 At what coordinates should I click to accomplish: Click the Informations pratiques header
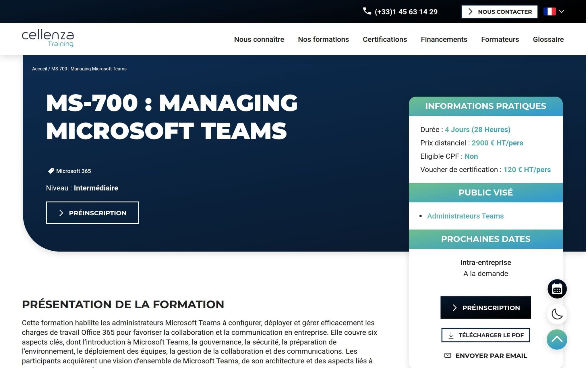tap(486, 106)
